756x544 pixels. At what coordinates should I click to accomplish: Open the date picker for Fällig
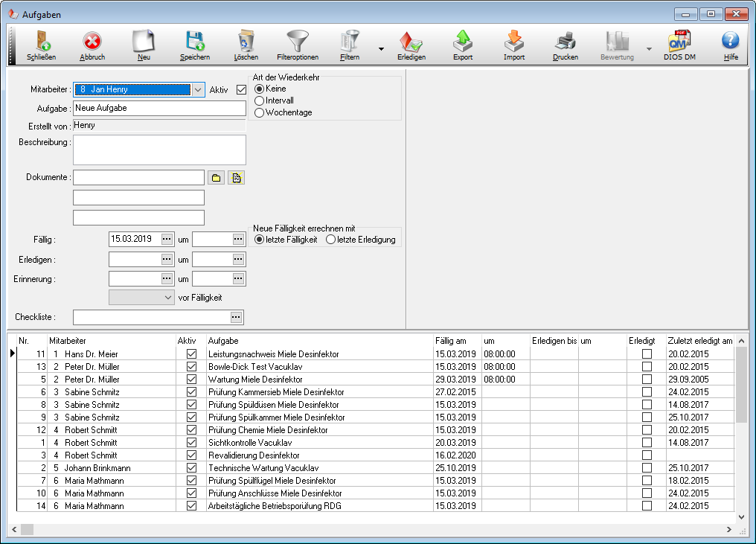pos(167,240)
